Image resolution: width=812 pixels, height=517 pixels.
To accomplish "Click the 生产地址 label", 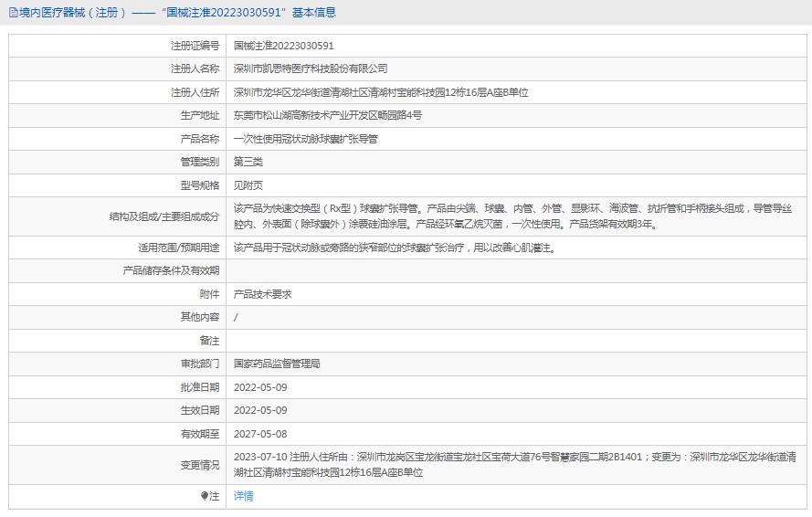I will point(200,115).
